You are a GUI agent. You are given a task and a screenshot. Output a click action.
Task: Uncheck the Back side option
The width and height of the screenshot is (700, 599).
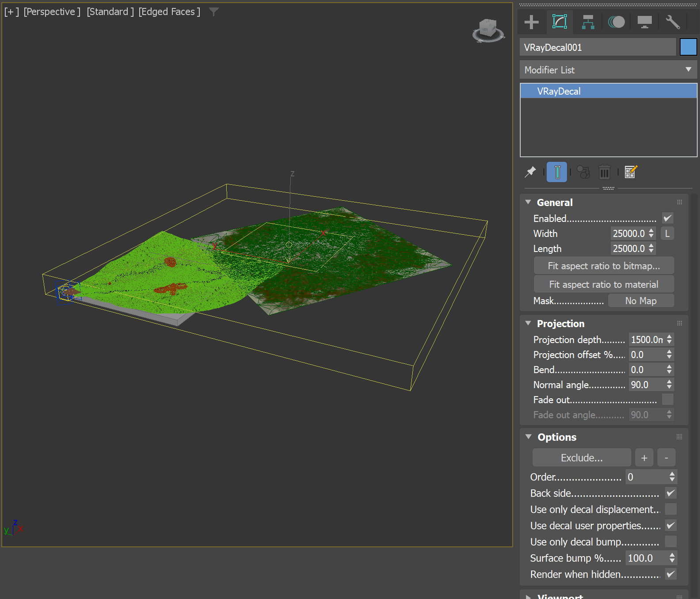(670, 493)
